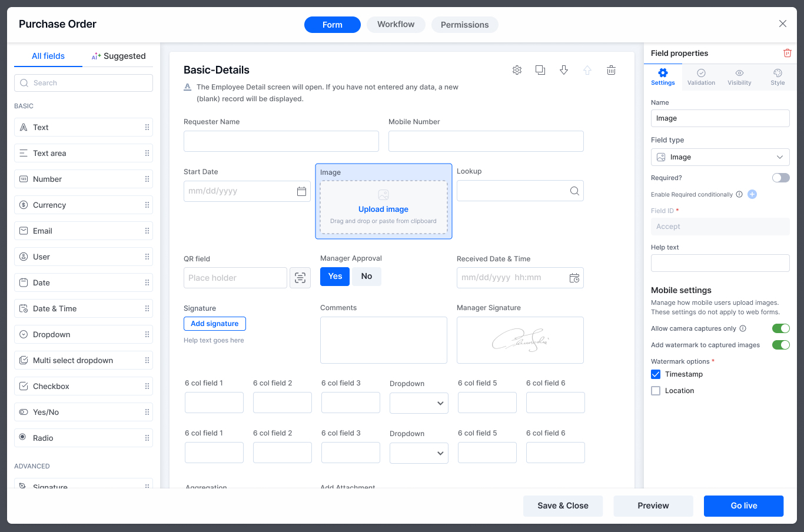Click the Add signature button

(214, 324)
